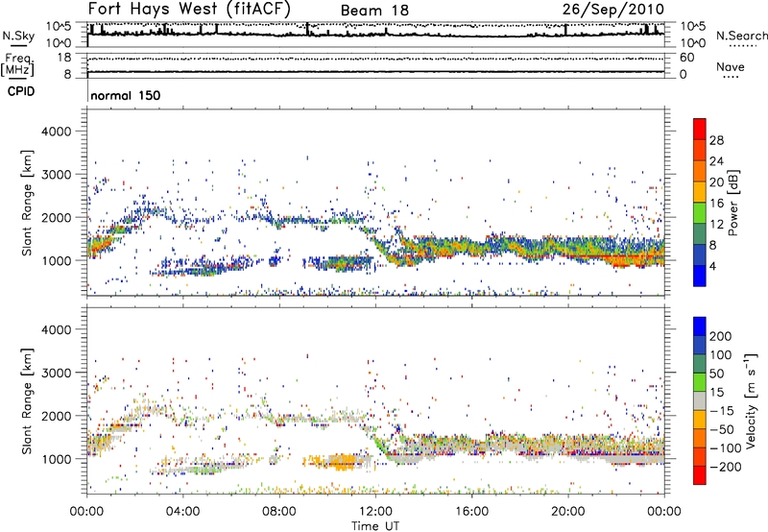This screenshot has height=532, width=768.
Task: Click '1000' tick on velocity panel range axis
Action: [57, 459]
